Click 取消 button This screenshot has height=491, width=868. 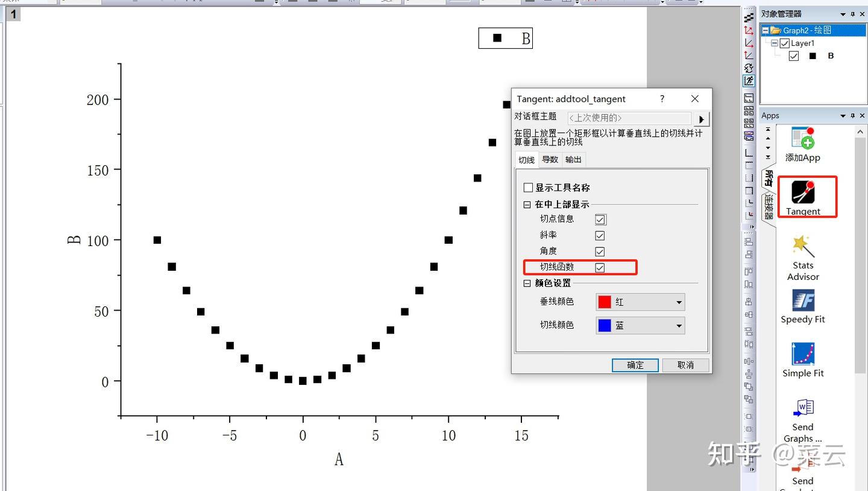pyautogui.click(x=685, y=365)
